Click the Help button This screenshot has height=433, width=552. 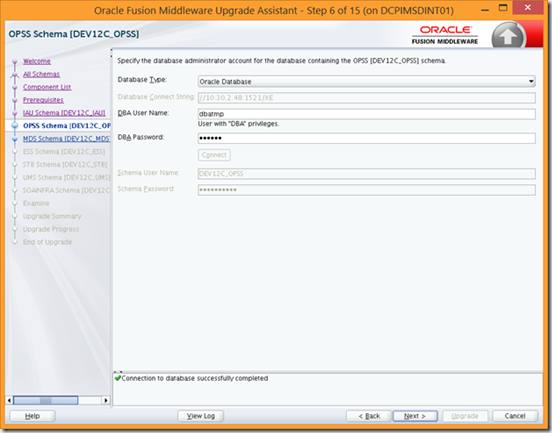tap(32, 416)
